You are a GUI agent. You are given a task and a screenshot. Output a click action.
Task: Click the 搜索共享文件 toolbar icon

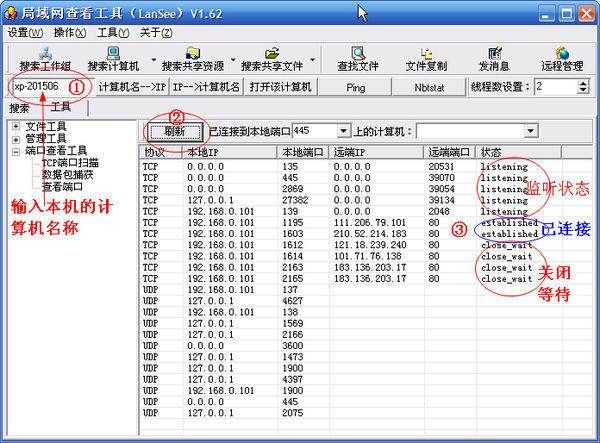pos(272,59)
